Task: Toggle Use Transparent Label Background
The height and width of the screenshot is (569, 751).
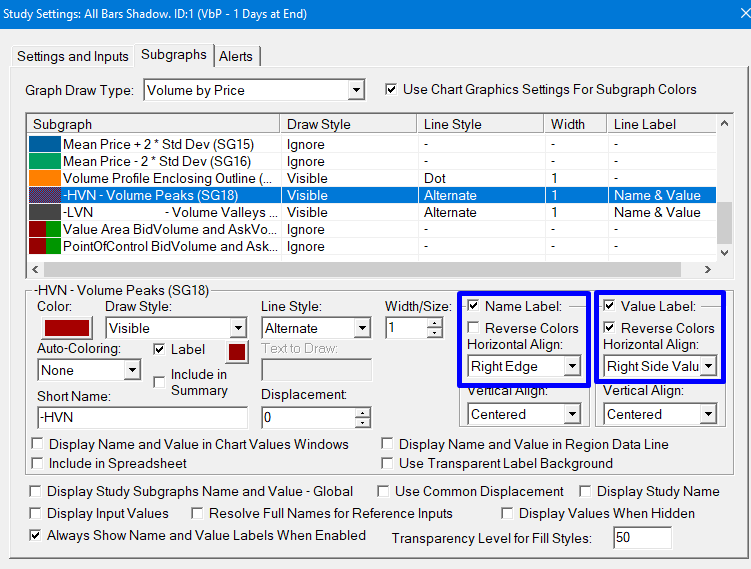Action: (388, 463)
